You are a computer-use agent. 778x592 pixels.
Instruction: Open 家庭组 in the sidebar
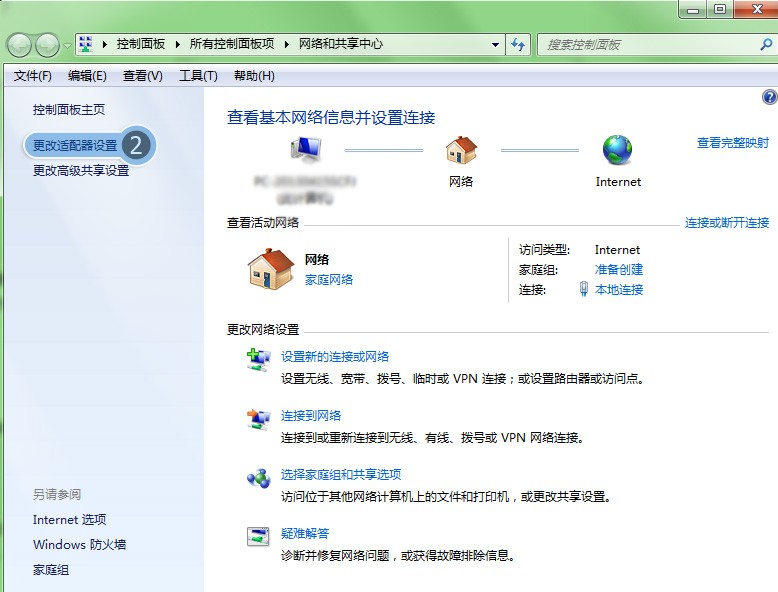point(51,570)
